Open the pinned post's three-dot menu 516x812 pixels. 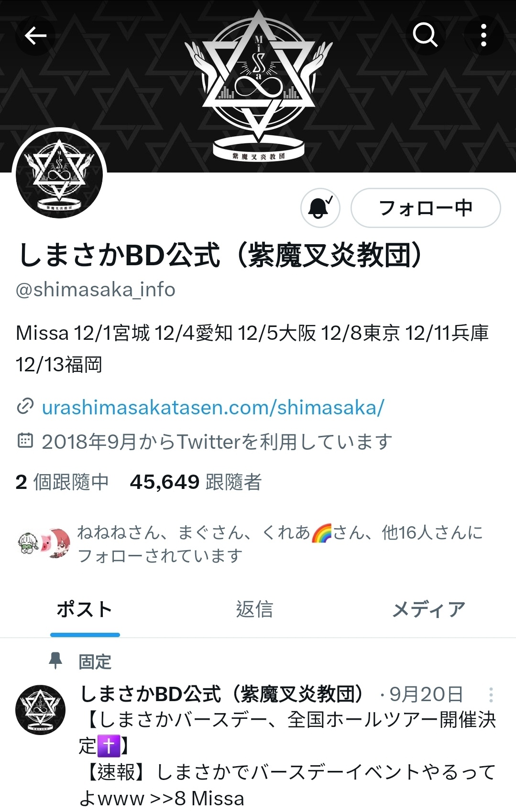click(491, 694)
